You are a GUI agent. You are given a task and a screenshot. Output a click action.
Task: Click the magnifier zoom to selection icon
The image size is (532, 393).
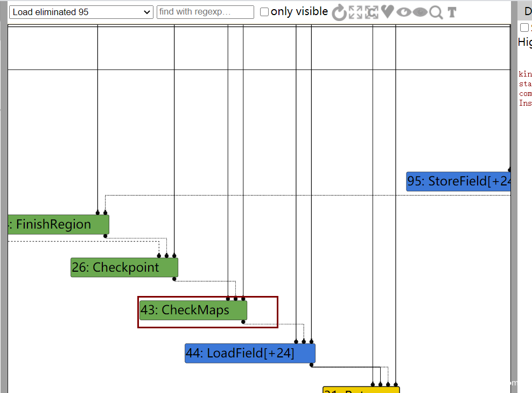pyautogui.click(x=436, y=12)
